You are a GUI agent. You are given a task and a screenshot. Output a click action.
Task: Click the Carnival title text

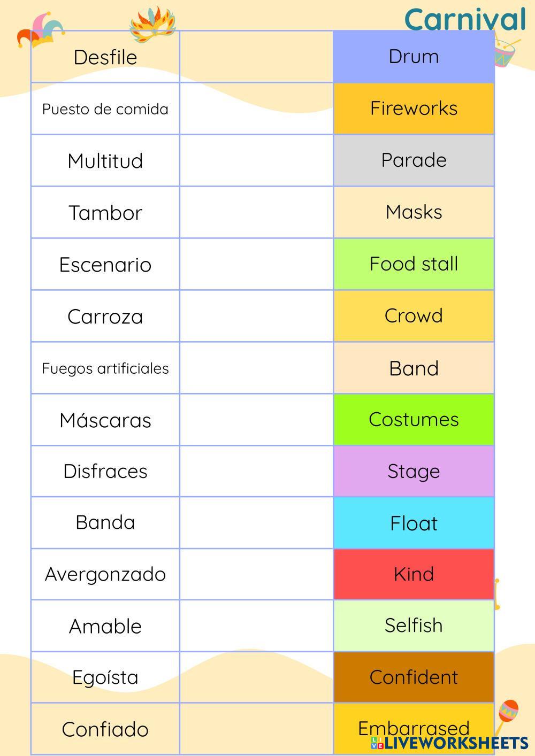pos(465,20)
